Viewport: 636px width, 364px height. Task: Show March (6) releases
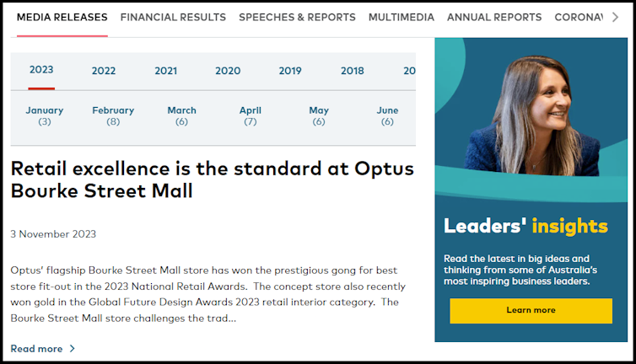coord(181,116)
